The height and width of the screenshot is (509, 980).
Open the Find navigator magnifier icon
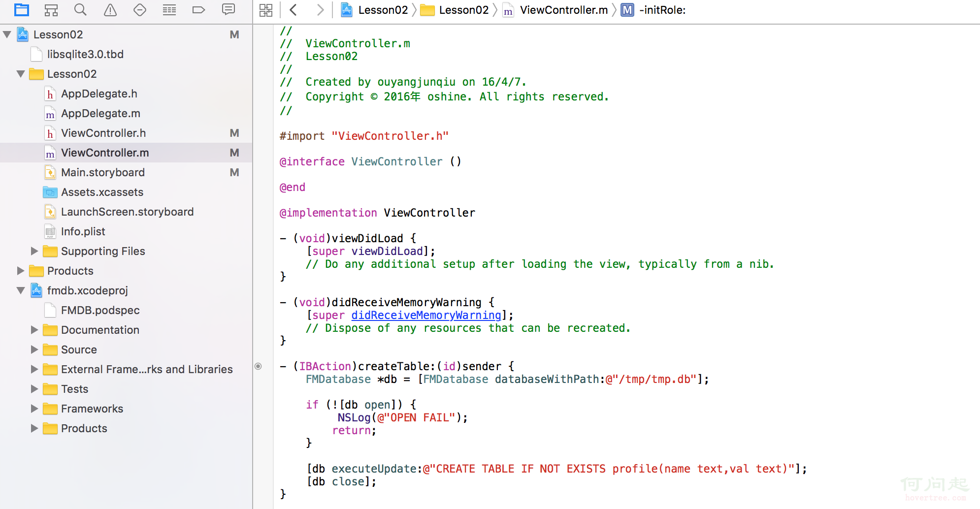coord(80,10)
